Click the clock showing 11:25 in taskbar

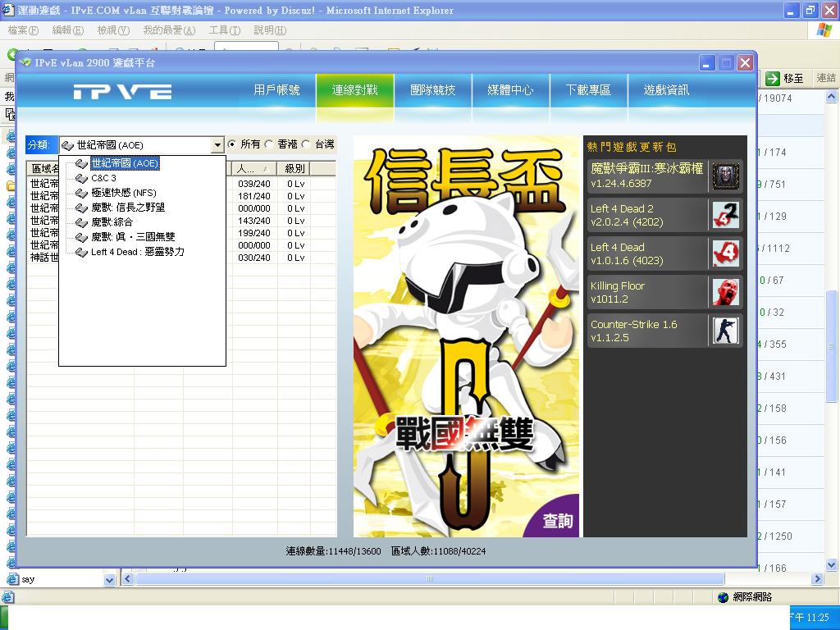810,617
